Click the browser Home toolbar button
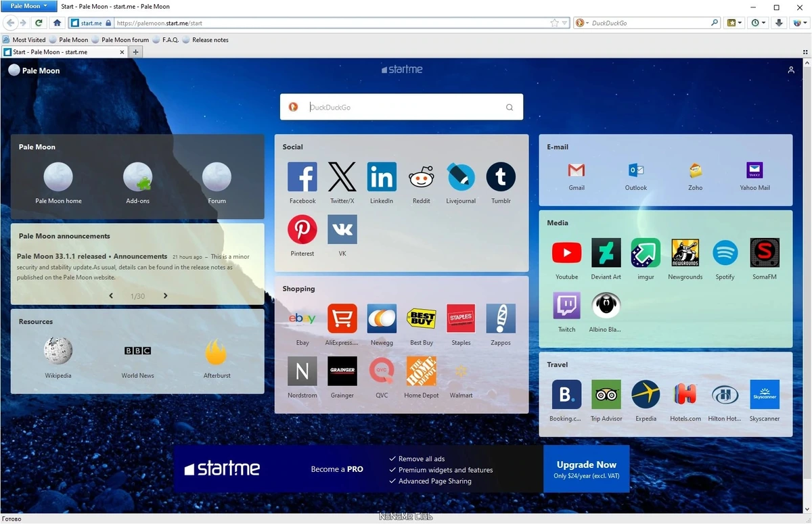The image size is (812, 524). point(58,22)
